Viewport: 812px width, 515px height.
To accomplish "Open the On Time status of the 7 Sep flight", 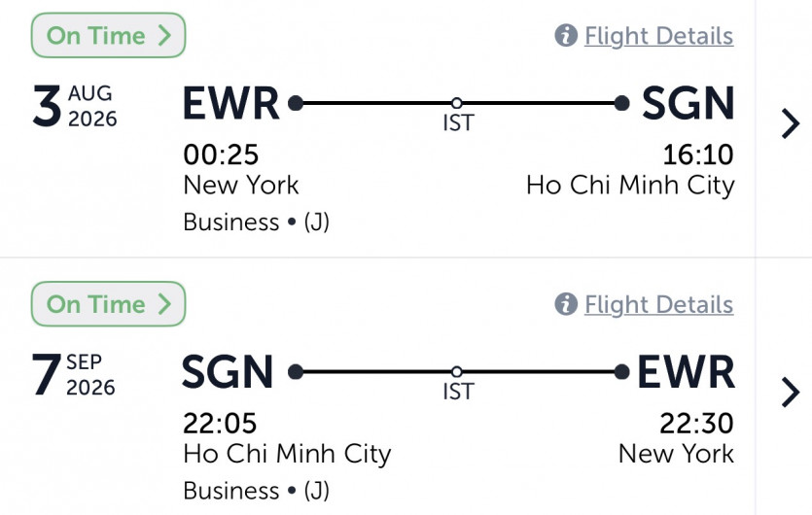I will (108, 304).
